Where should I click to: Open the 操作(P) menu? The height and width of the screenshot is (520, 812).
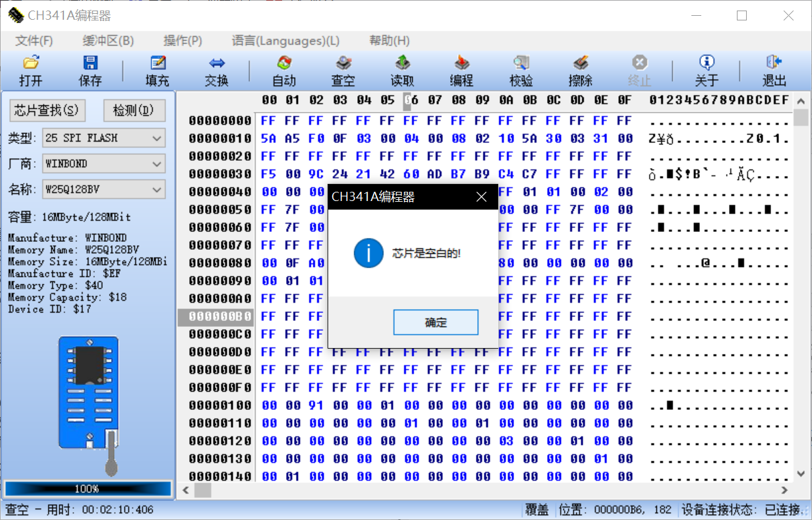[x=183, y=41]
